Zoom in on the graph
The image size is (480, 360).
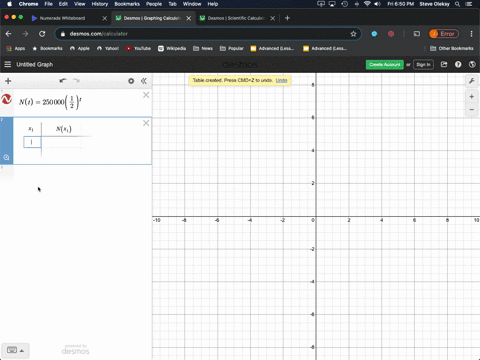(472, 97)
